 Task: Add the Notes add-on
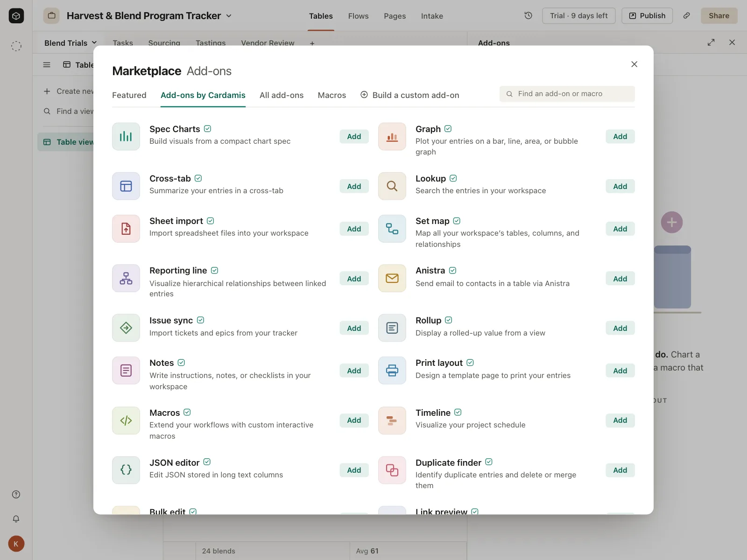354,371
